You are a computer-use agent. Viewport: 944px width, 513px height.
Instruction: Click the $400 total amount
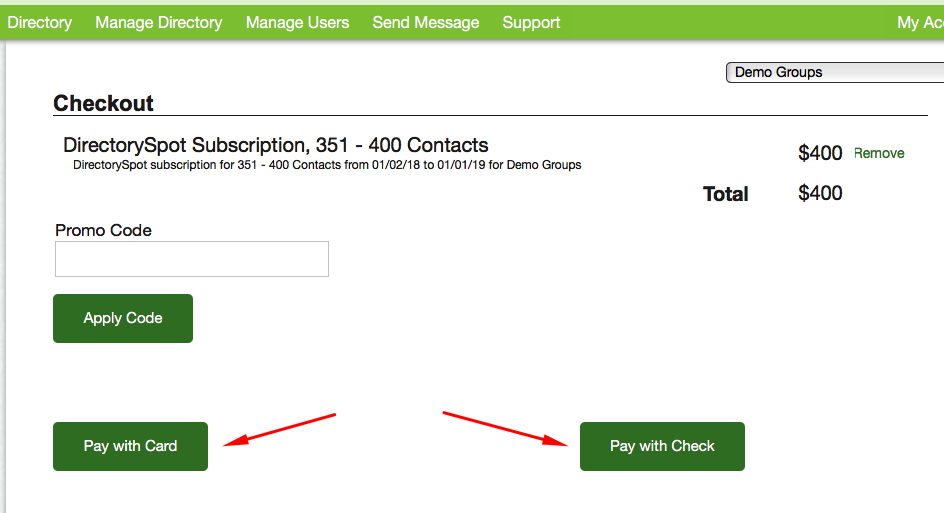pyautogui.click(x=820, y=193)
